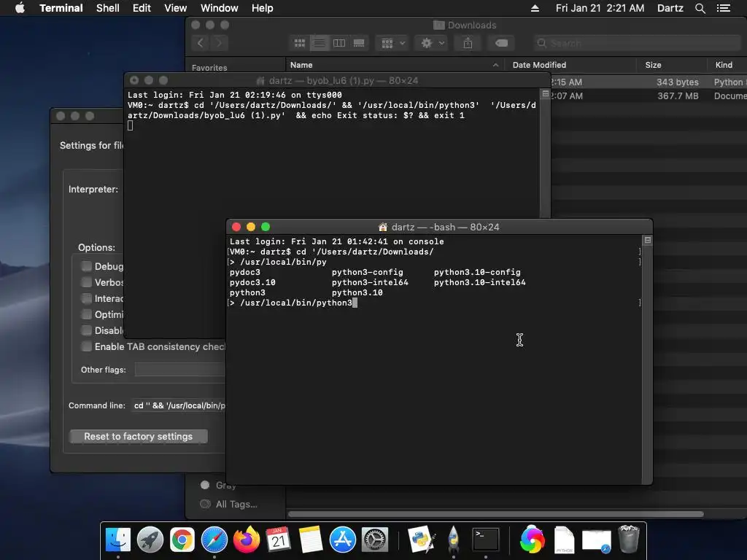Open Notes from the Dock

[x=311, y=540]
